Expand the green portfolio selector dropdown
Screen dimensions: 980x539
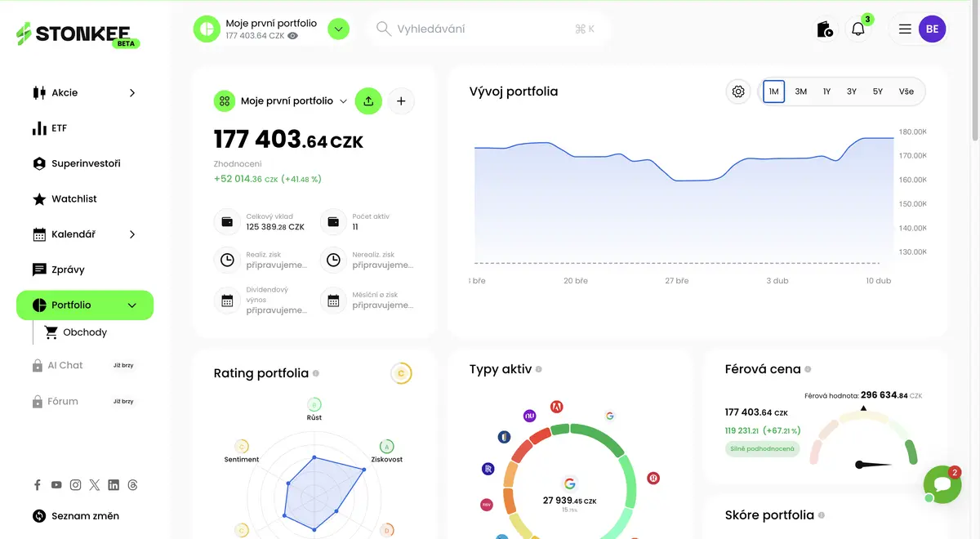click(338, 29)
